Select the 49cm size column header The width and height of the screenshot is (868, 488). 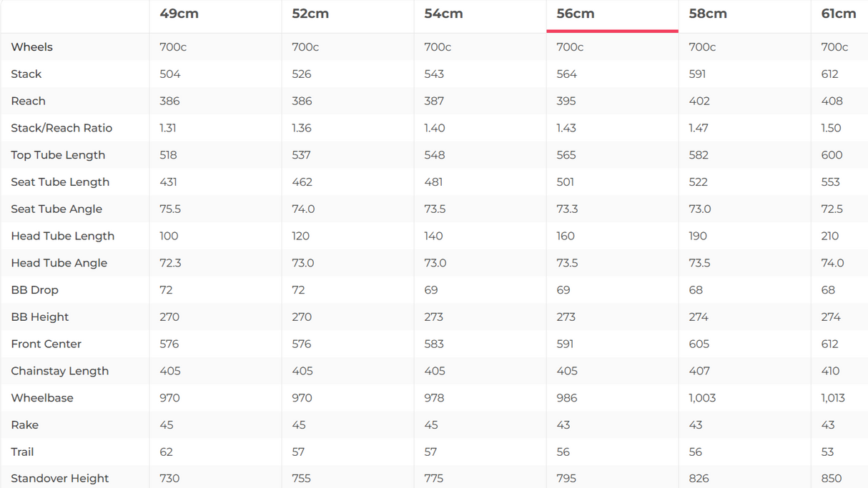tap(179, 14)
